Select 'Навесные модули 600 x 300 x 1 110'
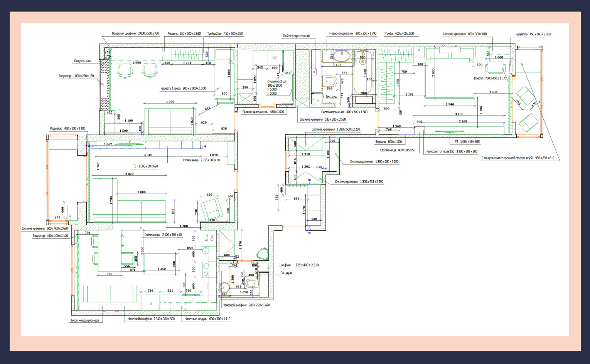The image size is (590, 364). (x=207, y=319)
